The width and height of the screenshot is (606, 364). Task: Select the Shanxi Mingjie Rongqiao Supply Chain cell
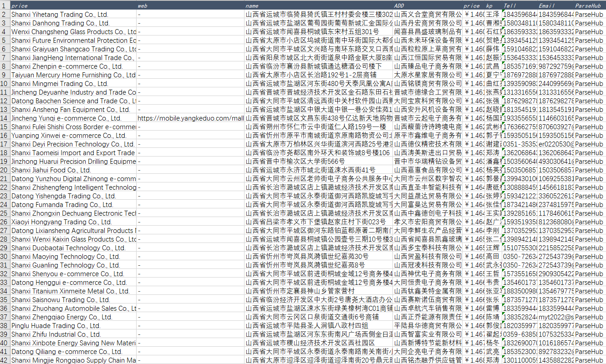click(x=73, y=360)
